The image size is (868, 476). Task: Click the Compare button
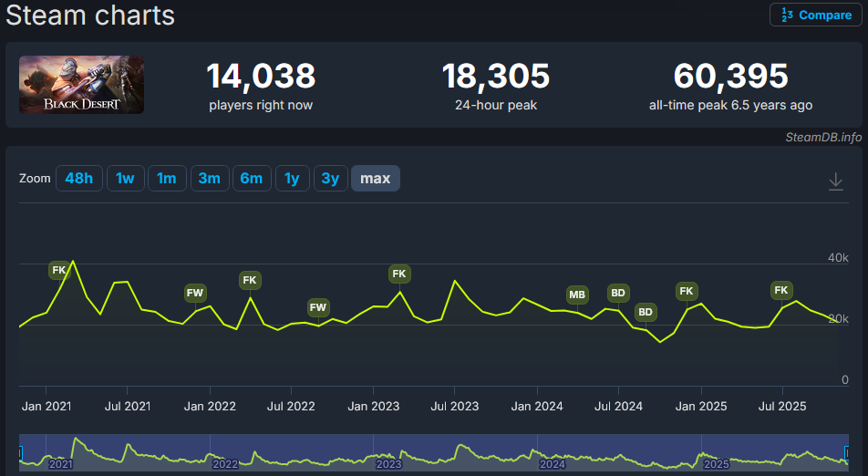coord(815,15)
